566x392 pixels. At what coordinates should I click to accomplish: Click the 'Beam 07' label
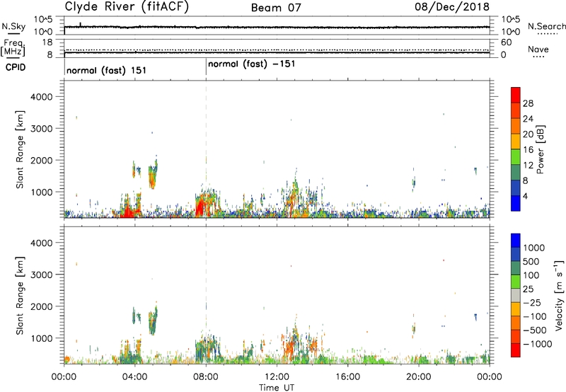(x=276, y=8)
